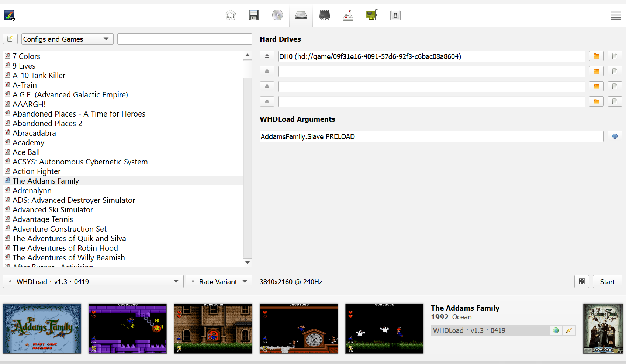The width and height of the screenshot is (626, 364).
Task: Click the game search field
Action: (185, 39)
